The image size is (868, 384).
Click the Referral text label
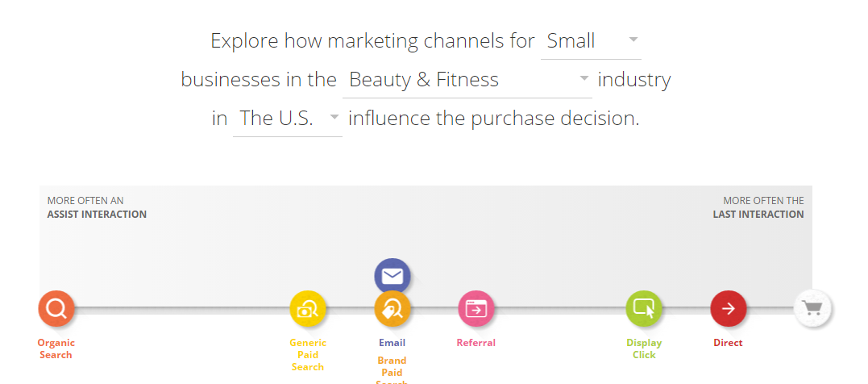pyautogui.click(x=476, y=342)
